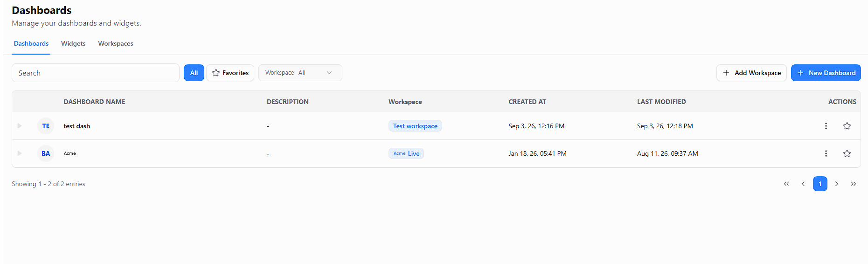868x264 pixels.
Task: Open the test dash dashboard name
Action: [77, 126]
